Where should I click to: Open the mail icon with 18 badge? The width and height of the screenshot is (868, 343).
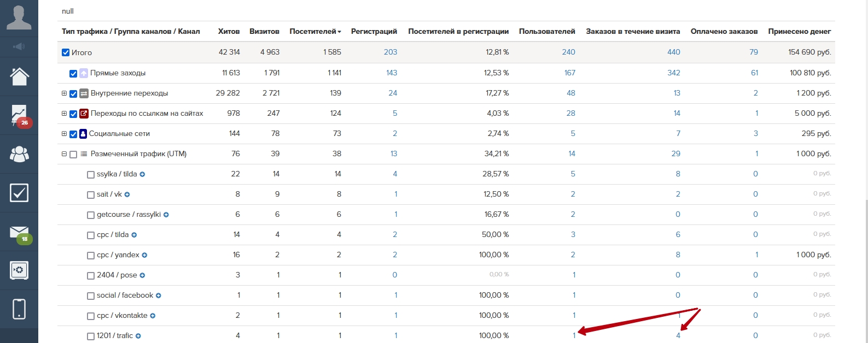tap(19, 232)
